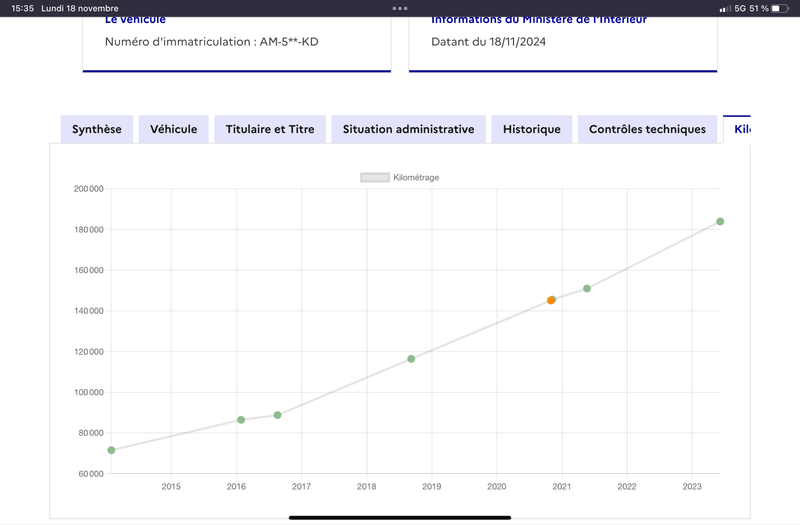Select the green data point just after 2016
The height and width of the screenshot is (525, 800).
coord(241,420)
